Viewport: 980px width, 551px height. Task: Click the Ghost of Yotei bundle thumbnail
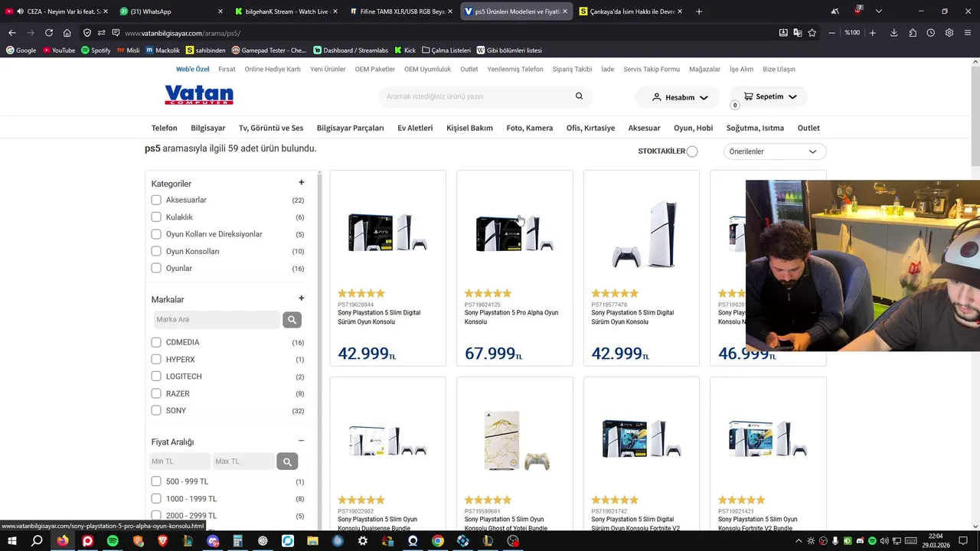(514, 440)
